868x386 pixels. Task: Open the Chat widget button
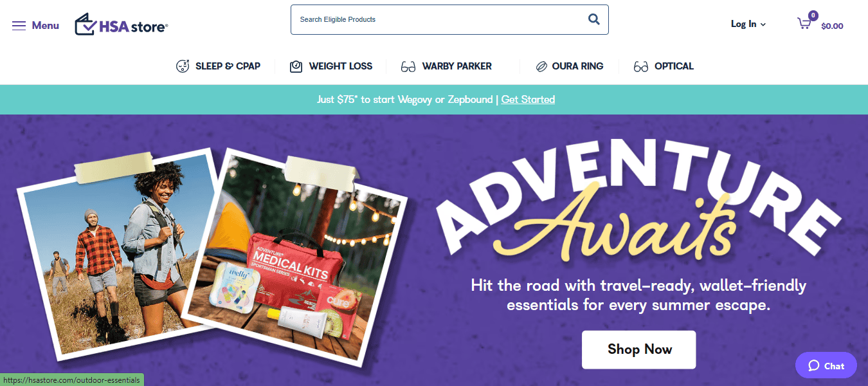[826, 365]
